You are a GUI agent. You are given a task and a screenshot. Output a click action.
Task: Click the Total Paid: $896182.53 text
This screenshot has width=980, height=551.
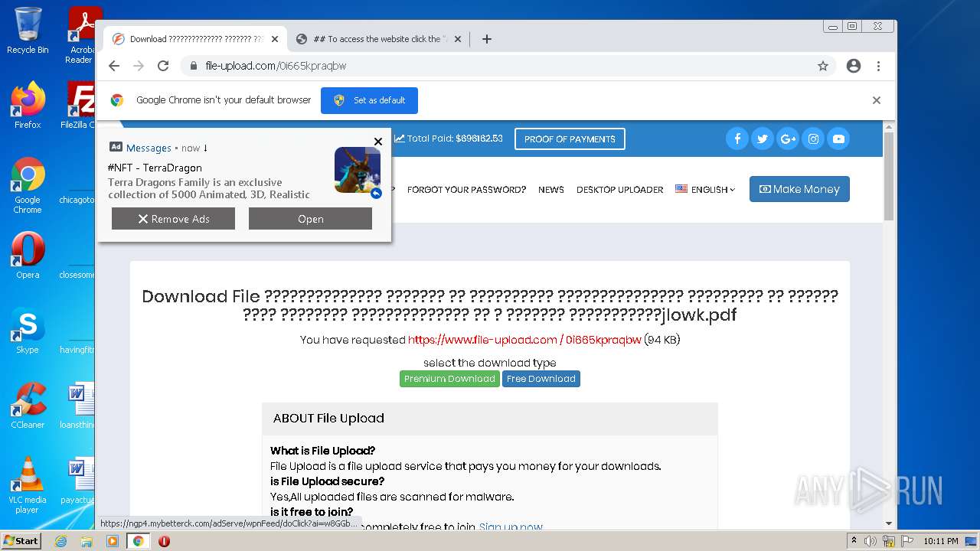449,139
